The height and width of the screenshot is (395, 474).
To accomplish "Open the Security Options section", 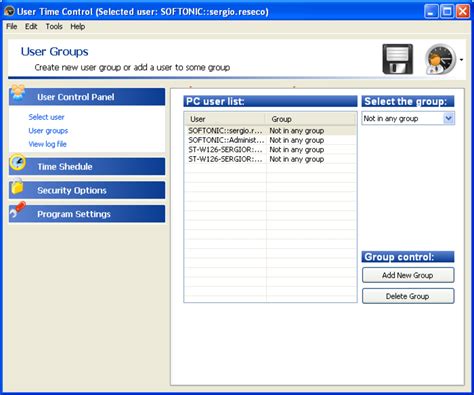I will [x=87, y=190].
